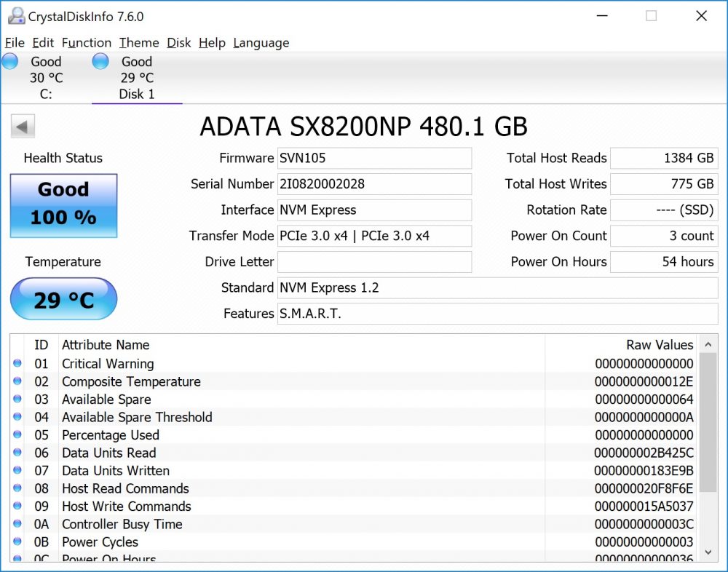Screen dimensions: 728x572
Task: Select the Available Spare attribute row
Action: [x=353, y=400]
